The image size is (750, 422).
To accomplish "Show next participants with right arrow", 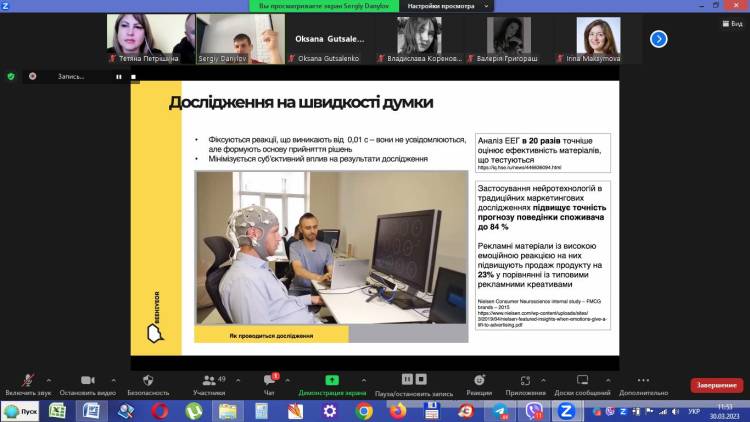I will click(x=658, y=39).
